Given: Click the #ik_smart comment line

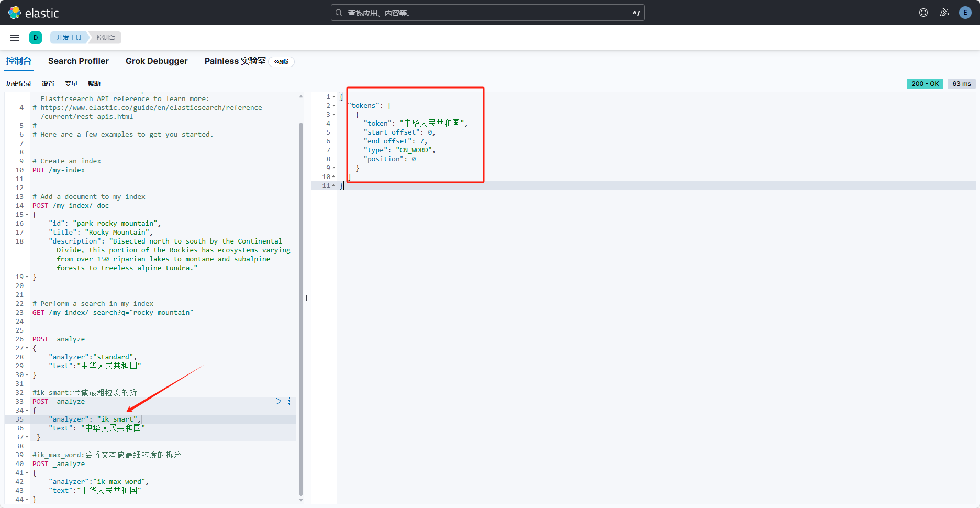Looking at the screenshot, I should [x=85, y=393].
